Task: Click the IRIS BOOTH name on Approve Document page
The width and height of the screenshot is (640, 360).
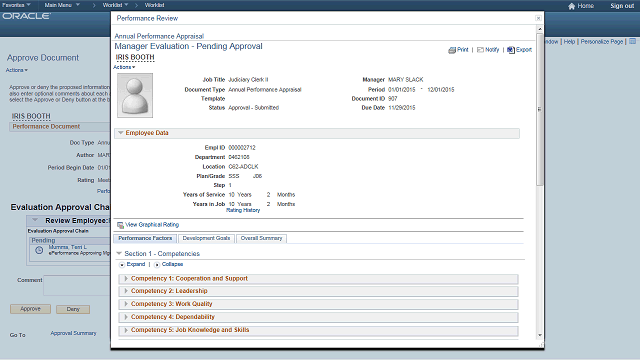Action: pos(31,116)
